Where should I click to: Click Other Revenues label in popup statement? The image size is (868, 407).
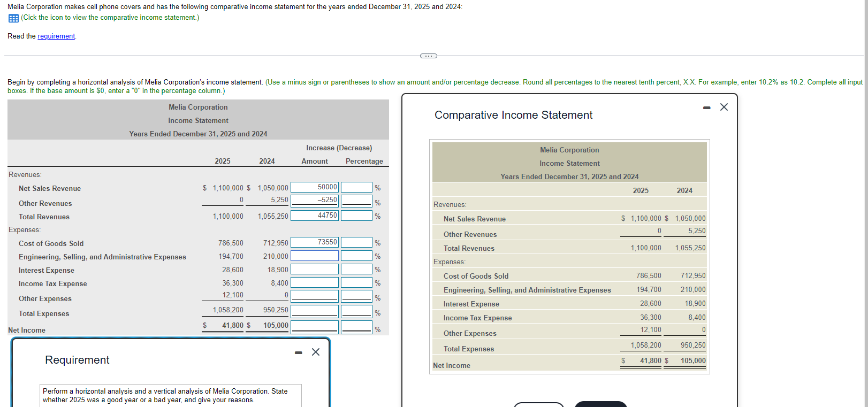(x=470, y=234)
